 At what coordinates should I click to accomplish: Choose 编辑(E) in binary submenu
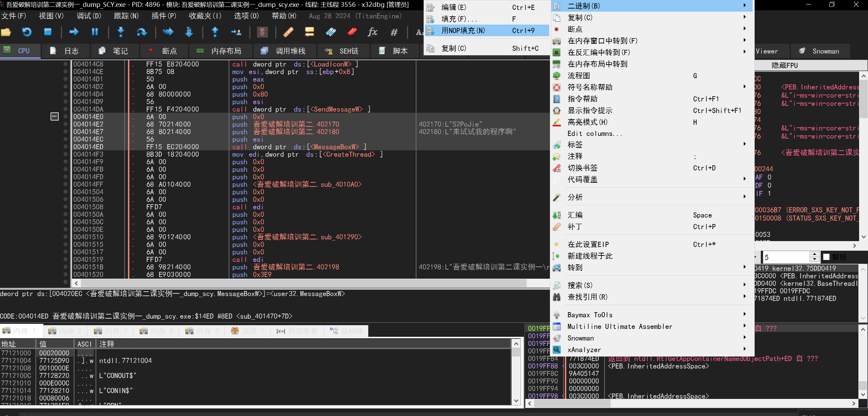487,7
